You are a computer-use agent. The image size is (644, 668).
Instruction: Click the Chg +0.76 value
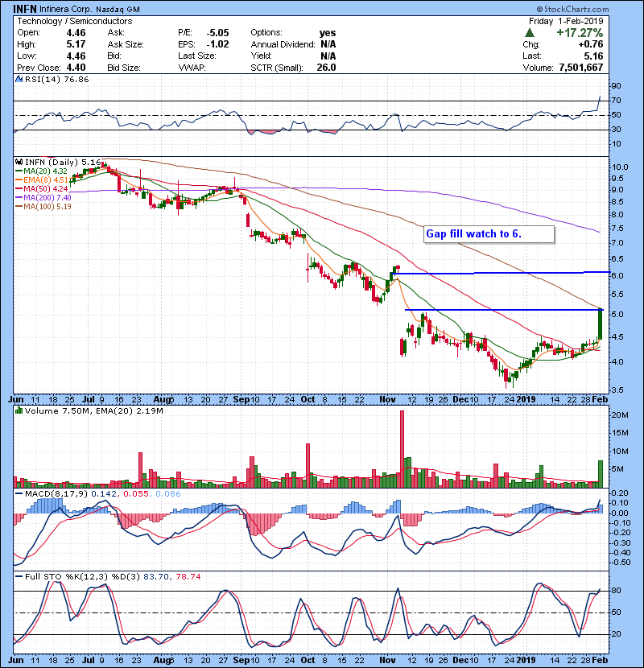591,44
